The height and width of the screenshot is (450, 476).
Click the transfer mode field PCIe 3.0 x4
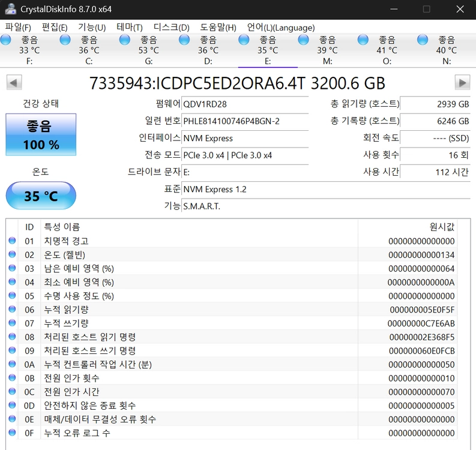coord(245,155)
